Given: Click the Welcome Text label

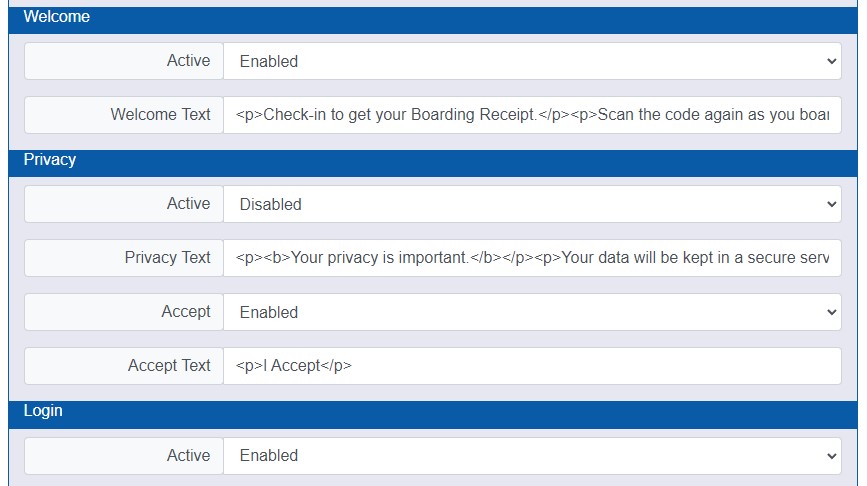Looking at the screenshot, I should [160, 115].
